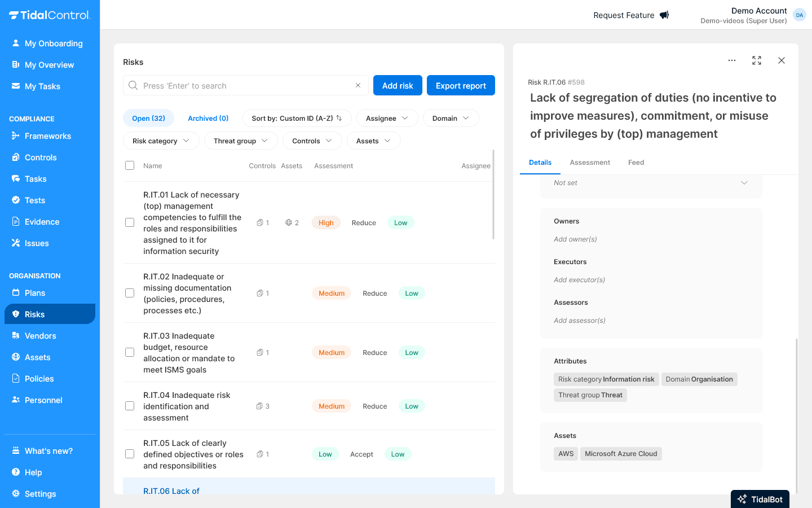Select the R.IT.03 risk checkbox

(130, 352)
